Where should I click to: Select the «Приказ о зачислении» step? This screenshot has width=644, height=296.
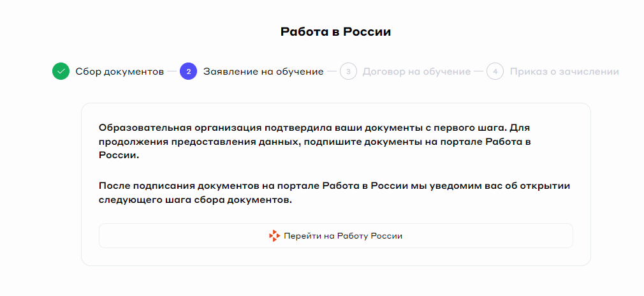click(564, 71)
